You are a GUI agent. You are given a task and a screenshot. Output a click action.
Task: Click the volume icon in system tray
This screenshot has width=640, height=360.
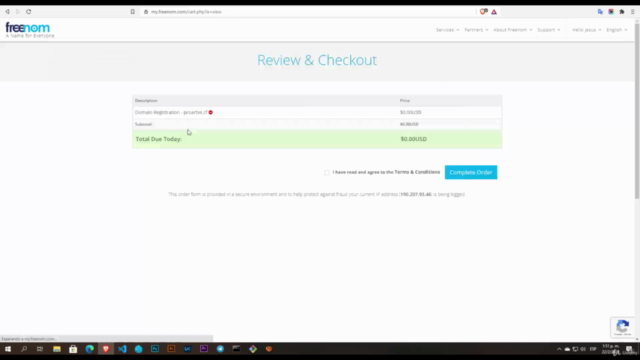click(x=583, y=349)
